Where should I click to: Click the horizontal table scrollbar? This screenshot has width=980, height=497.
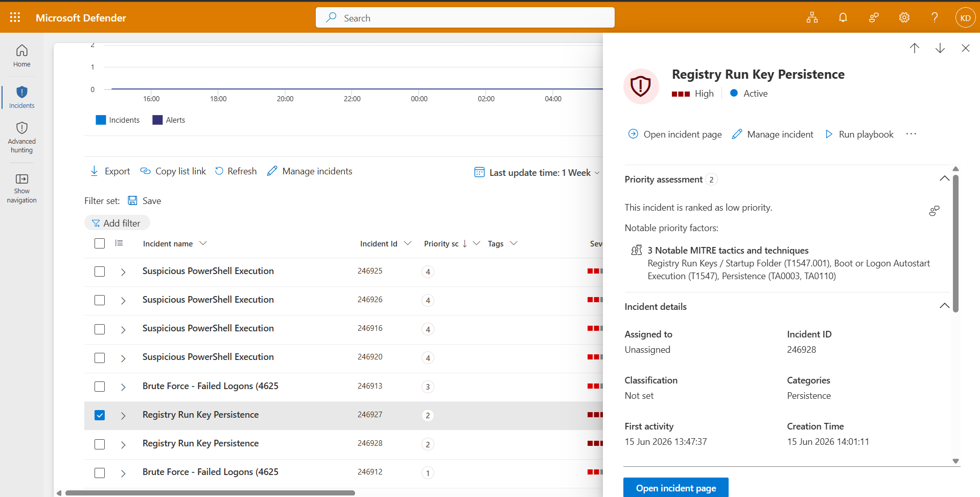pos(210,493)
